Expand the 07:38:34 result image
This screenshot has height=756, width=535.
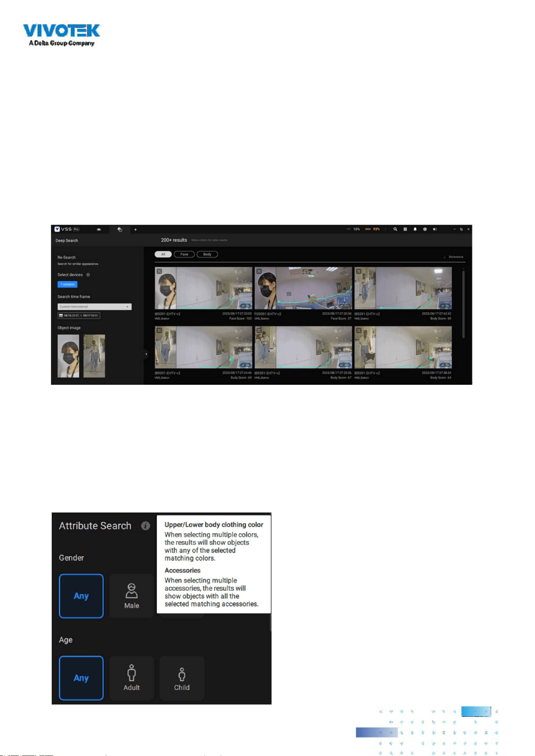(x=359, y=330)
